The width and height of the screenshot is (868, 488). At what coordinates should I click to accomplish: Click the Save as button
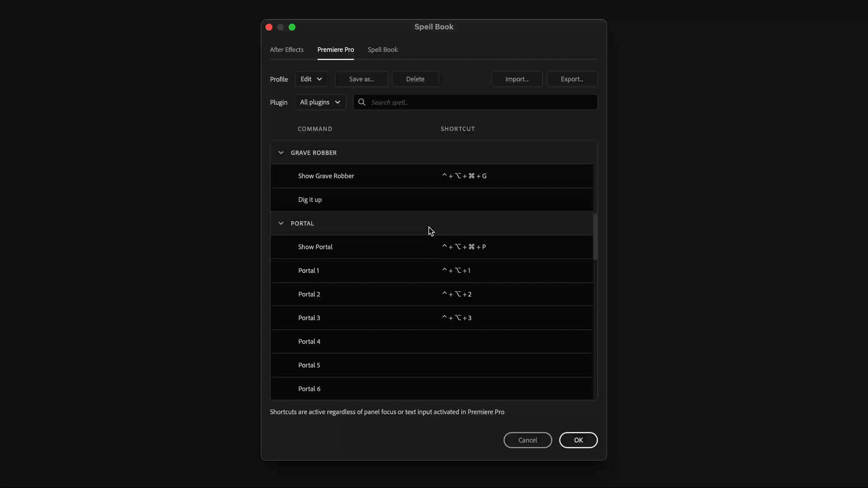coord(361,79)
